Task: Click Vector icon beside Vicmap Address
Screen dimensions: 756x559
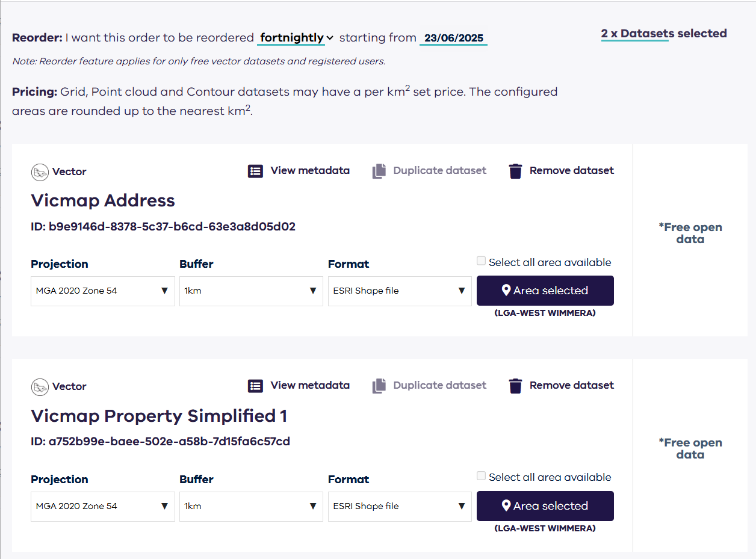Action: 40,172
